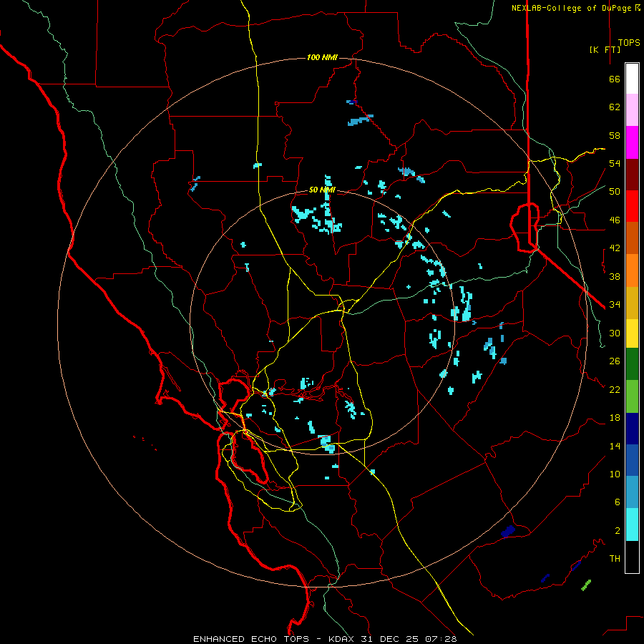Click the light green 26 kft legend swatch
644x644 pixels.
pos(632,396)
